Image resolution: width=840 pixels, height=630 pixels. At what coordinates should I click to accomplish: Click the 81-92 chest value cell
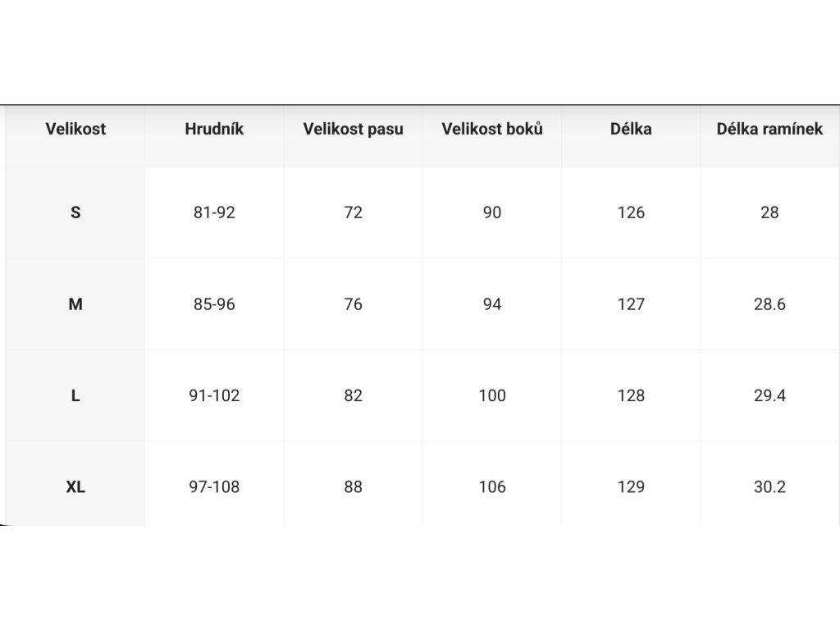click(x=214, y=212)
